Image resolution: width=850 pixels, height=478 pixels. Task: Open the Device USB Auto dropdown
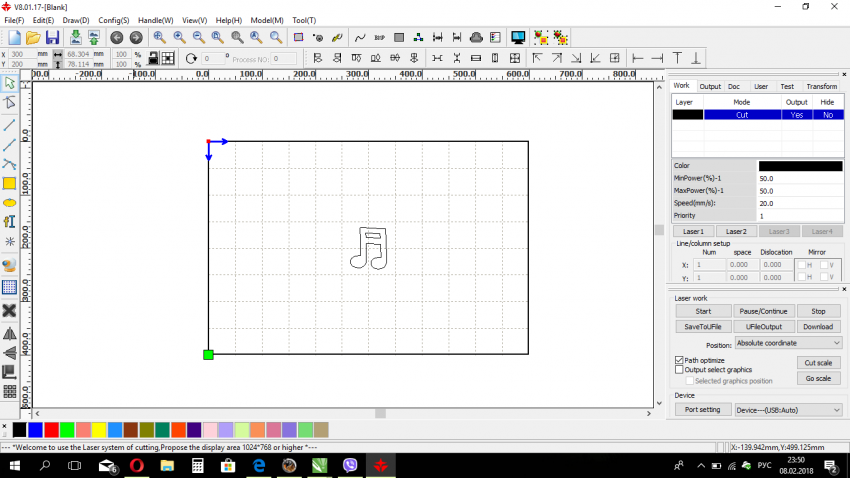[788, 409]
